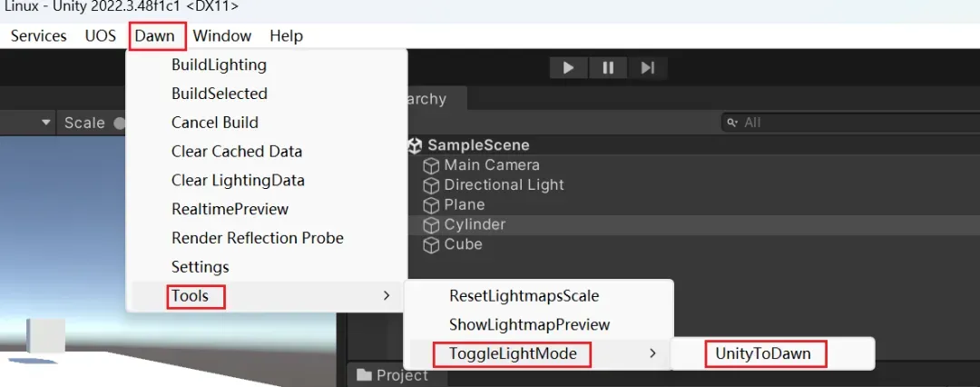This screenshot has height=387, width=980.
Task: Choose ShowLightmapPreview option
Action: [539, 324]
